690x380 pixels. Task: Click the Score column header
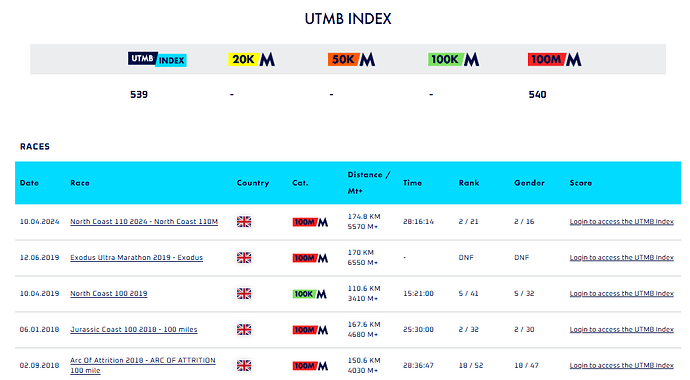point(580,183)
